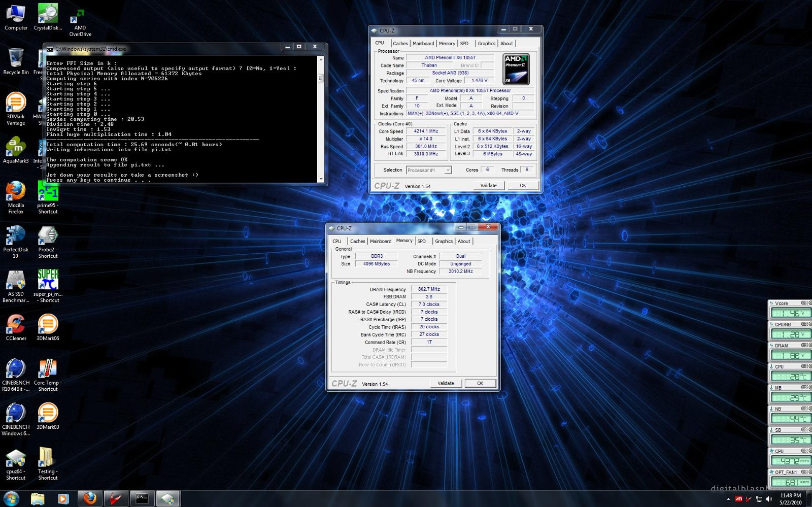Image resolution: width=812 pixels, height=507 pixels.
Task: Show hidden tray icons arrow
Action: 728,499
